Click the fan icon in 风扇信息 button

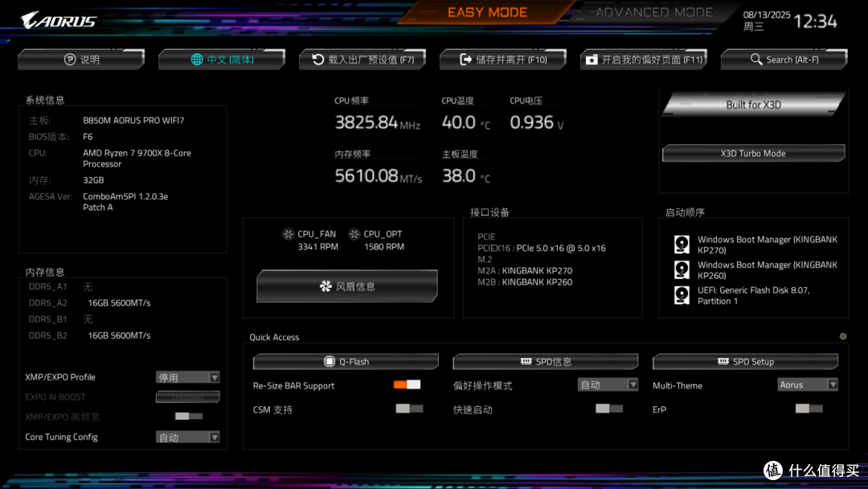(325, 286)
